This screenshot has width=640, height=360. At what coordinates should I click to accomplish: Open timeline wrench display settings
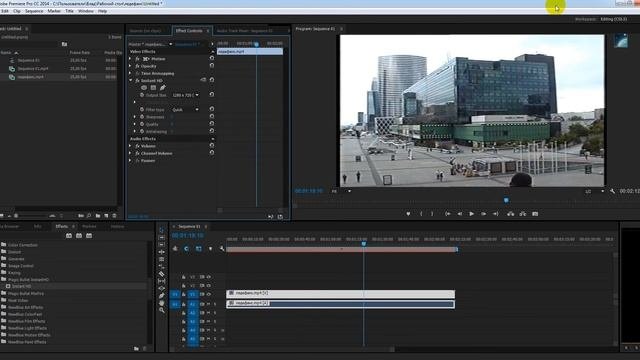(222, 249)
